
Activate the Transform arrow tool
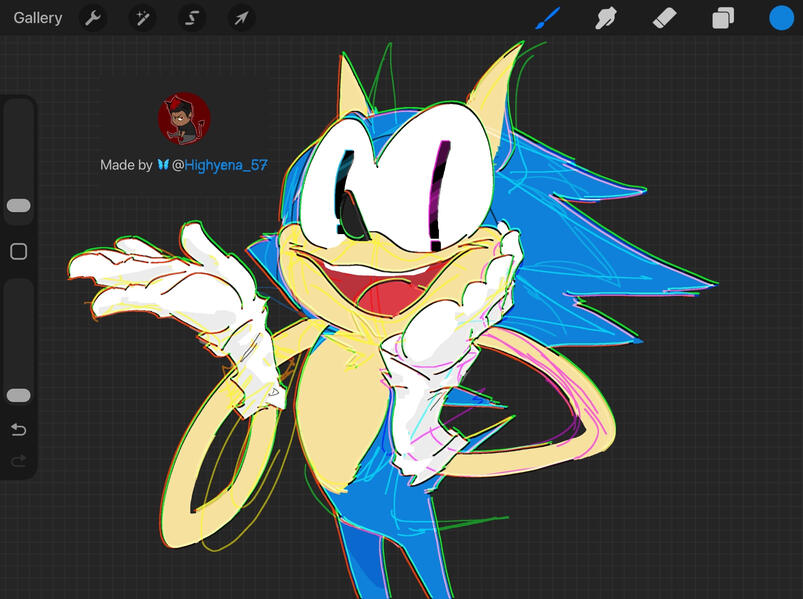click(241, 18)
